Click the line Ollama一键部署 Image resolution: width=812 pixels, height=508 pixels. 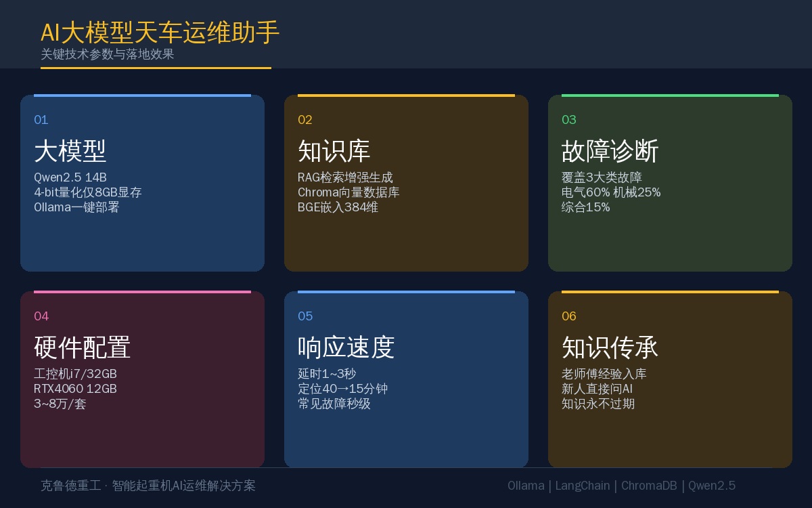pyautogui.click(x=76, y=207)
